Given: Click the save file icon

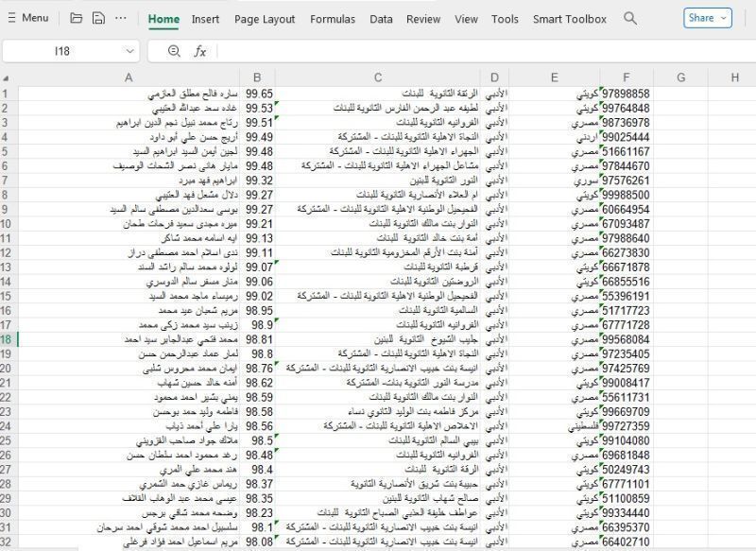Looking at the screenshot, I should (98, 18).
